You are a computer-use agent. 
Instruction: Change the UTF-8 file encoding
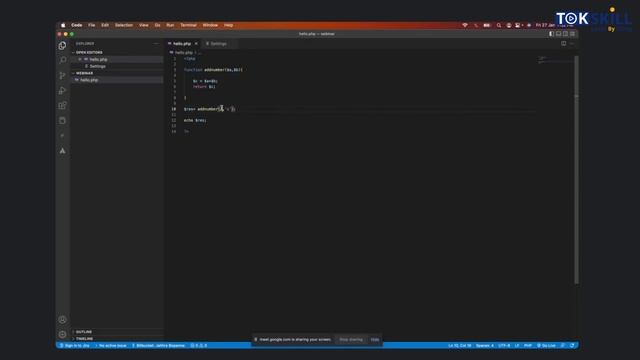coord(504,346)
